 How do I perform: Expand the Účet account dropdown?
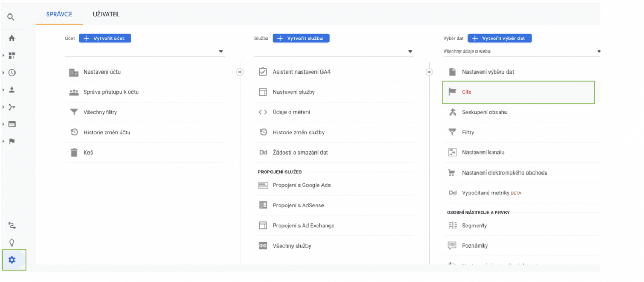coord(221,52)
